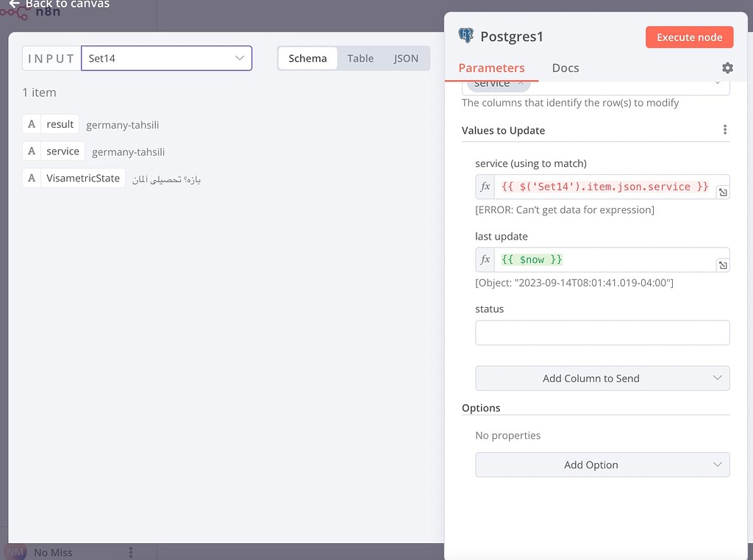This screenshot has height=560, width=753.
Task: Click the fx icon beside the last update expression
Action: [485, 259]
